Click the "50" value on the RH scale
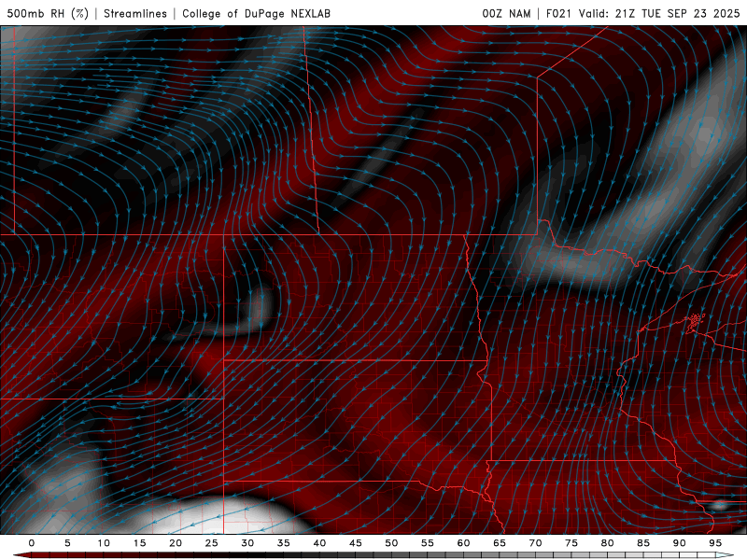 (x=391, y=543)
